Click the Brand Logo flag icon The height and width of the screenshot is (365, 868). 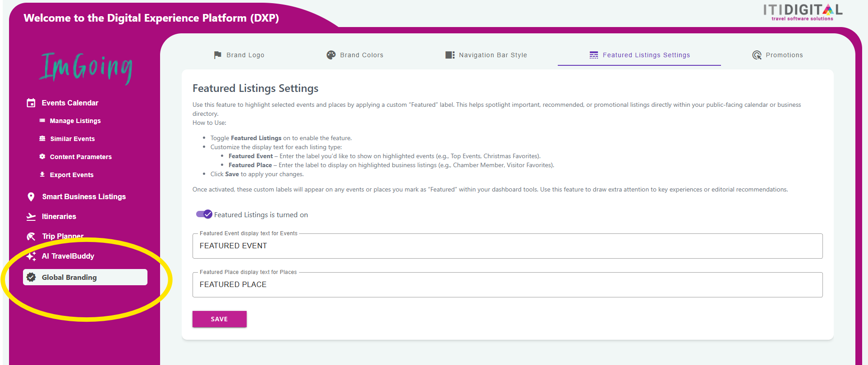[218, 55]
